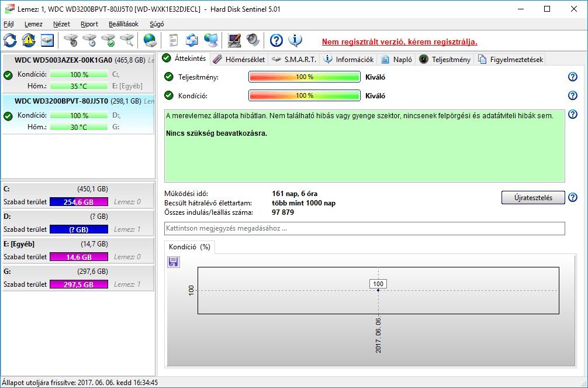Click the status bar Állapot utoljára frissítve text
588x388 pixels.
80,383
